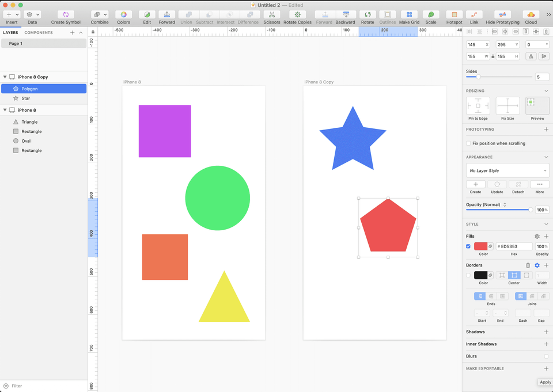Select the Oval layer
This screenshot has height=392, width=553.
point(44,141)
